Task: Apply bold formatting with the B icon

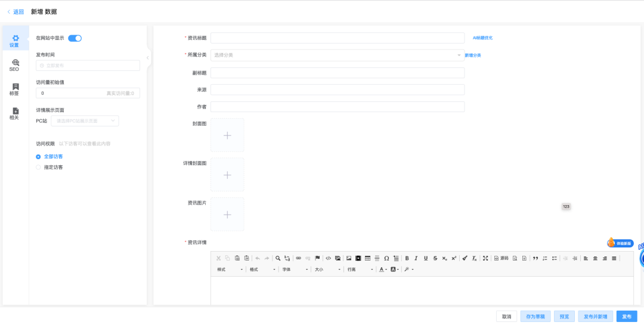Action: pyautogui.click(x=407, y=258)
